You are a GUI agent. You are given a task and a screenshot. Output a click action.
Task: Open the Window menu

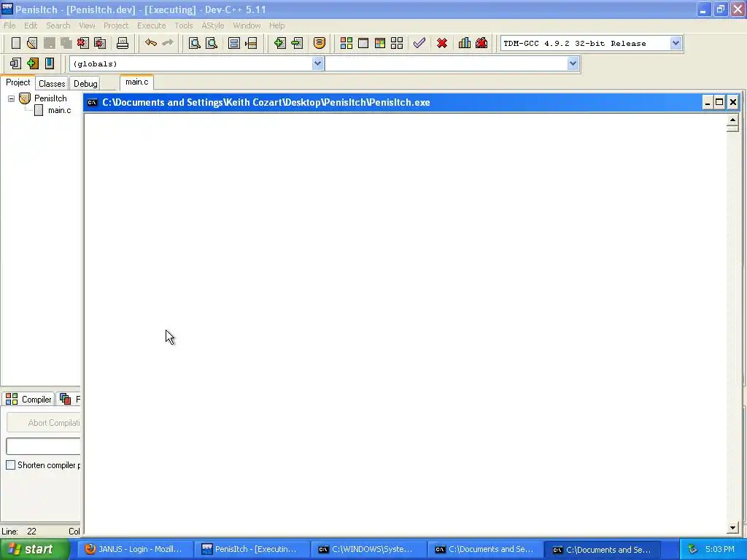[247, 26]
